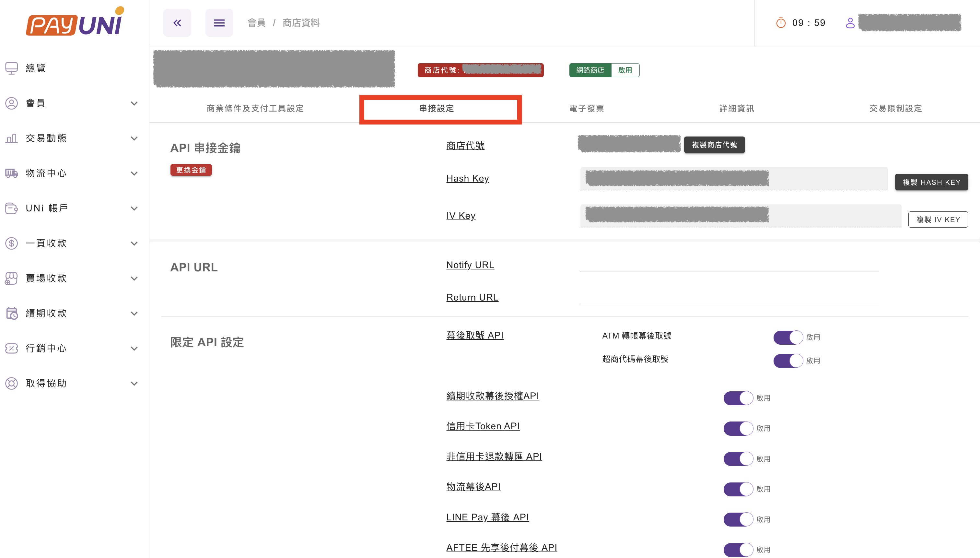
Task: Expand the 會員 sidebar menu
Action: point(134,103)
